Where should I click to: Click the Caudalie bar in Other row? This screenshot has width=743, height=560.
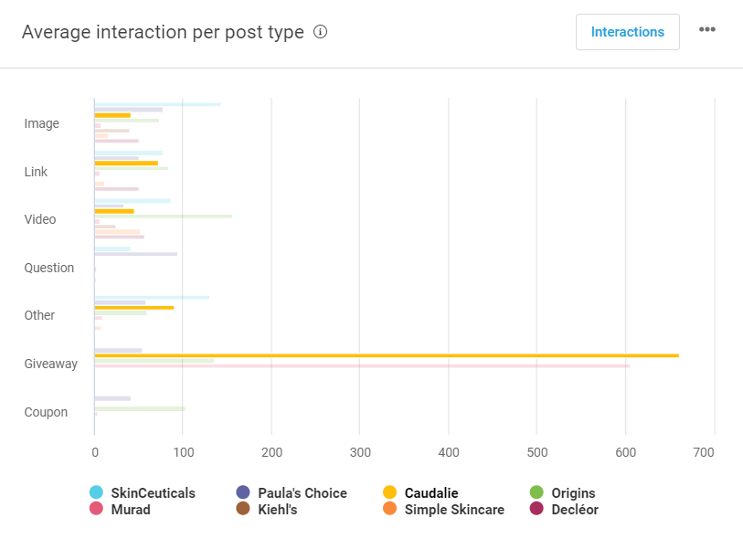134,307
